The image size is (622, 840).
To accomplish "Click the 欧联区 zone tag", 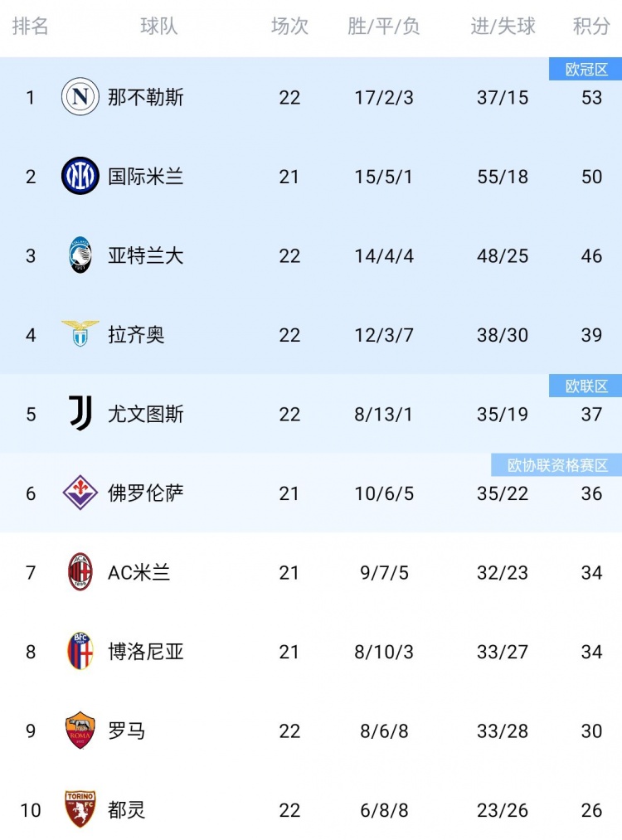I will pyautogui.click(x=586, y=386).
